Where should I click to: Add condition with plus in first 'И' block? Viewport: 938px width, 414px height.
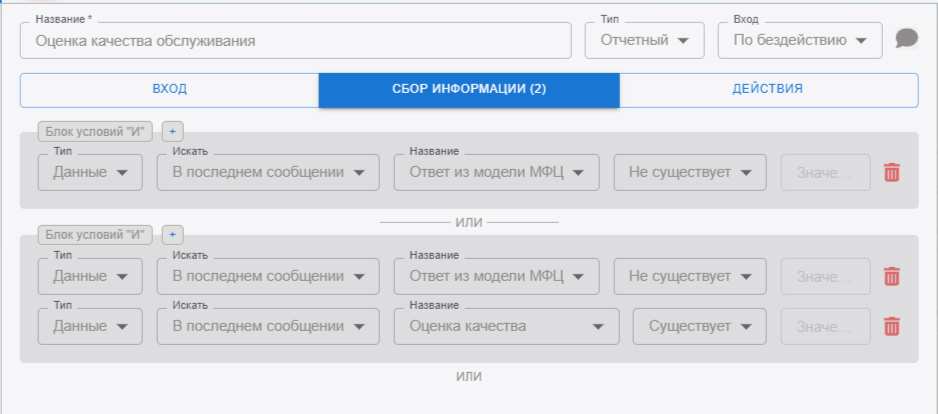tap(171, 131)
